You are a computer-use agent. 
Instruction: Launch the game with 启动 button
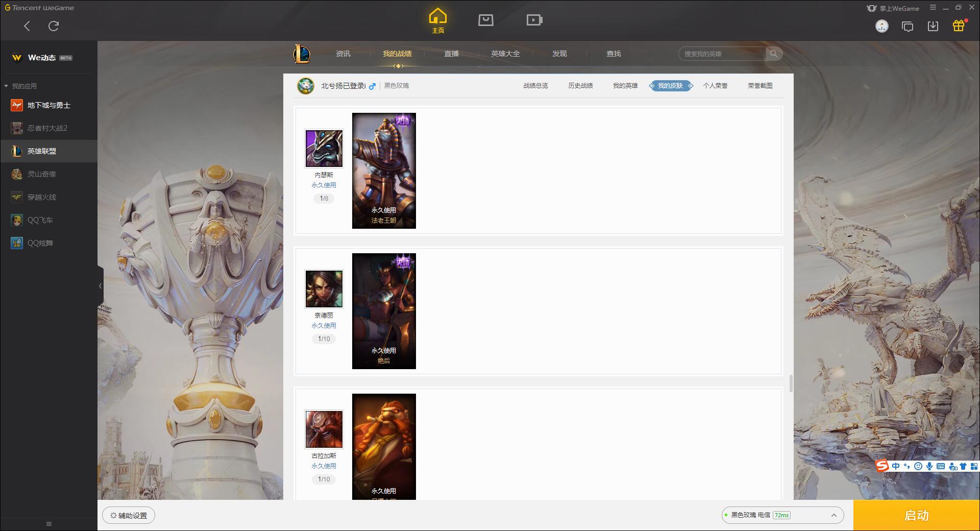pyautogui.click(x=916, y=515)
